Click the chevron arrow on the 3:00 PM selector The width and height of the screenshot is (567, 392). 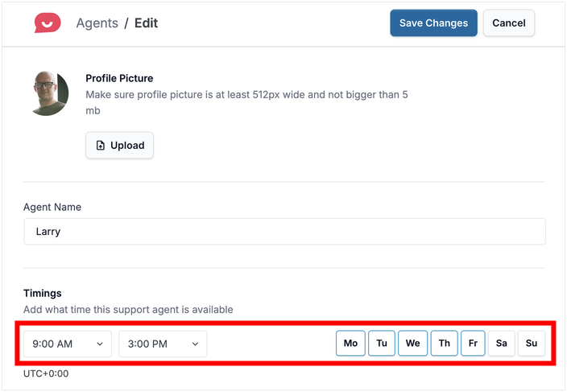pos(195,344)
